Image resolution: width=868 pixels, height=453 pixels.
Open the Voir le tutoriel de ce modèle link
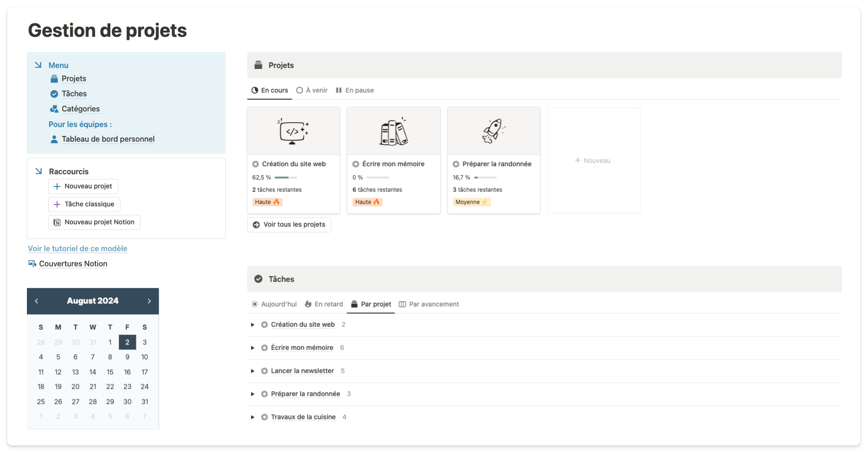pyautogui.click(x=77, y=248)
